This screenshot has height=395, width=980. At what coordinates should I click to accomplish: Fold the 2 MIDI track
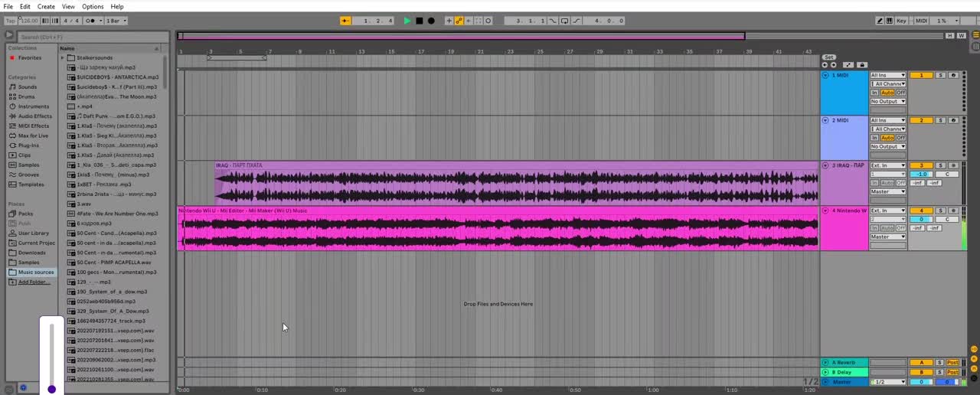(x=825, y=120)
